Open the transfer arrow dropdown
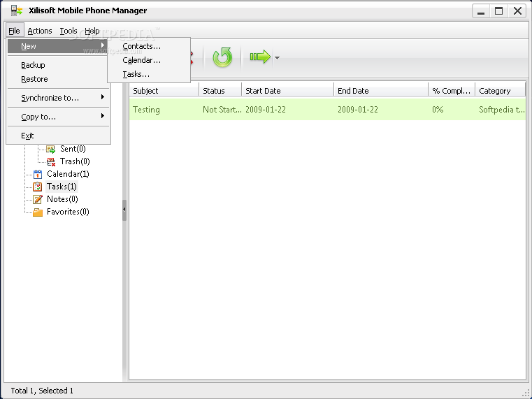This screenshot has height=399, width=532. (x=278, y=58)
